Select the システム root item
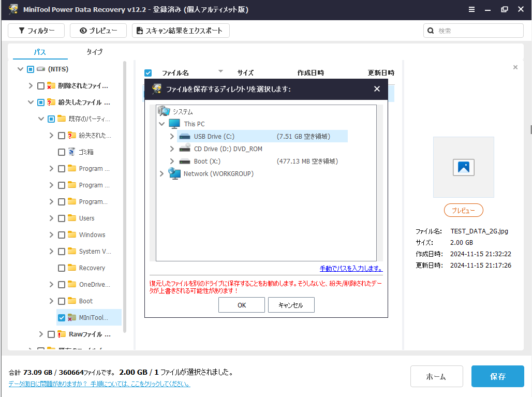Screen dimensions: 532x397 [183, 112]
